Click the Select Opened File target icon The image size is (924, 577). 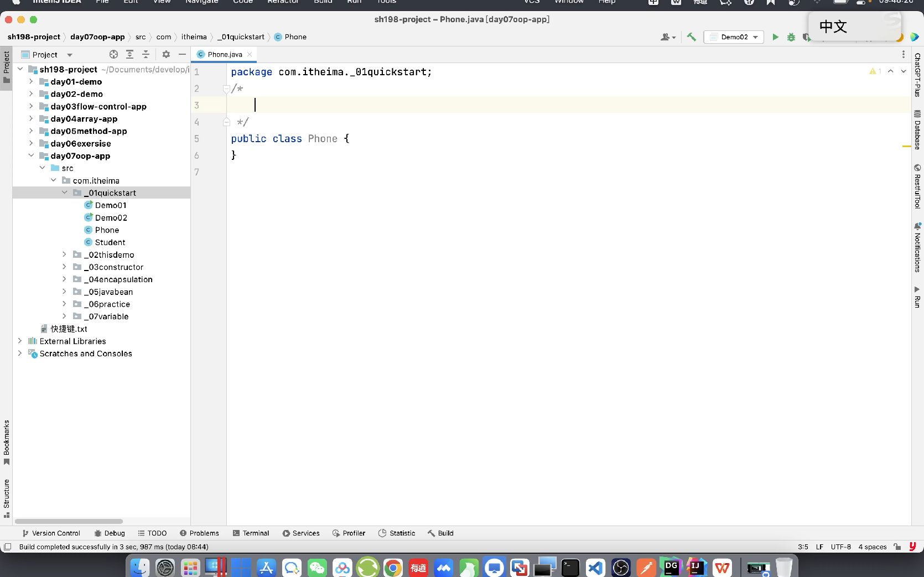tap(113, 54)
